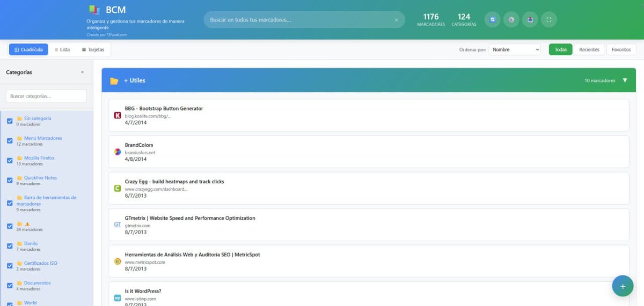Image resolution: width=644 pixels, height=306 pixels.
Task: Click folder icon next to Sin categoría
Action: click(x=19, y=118)
